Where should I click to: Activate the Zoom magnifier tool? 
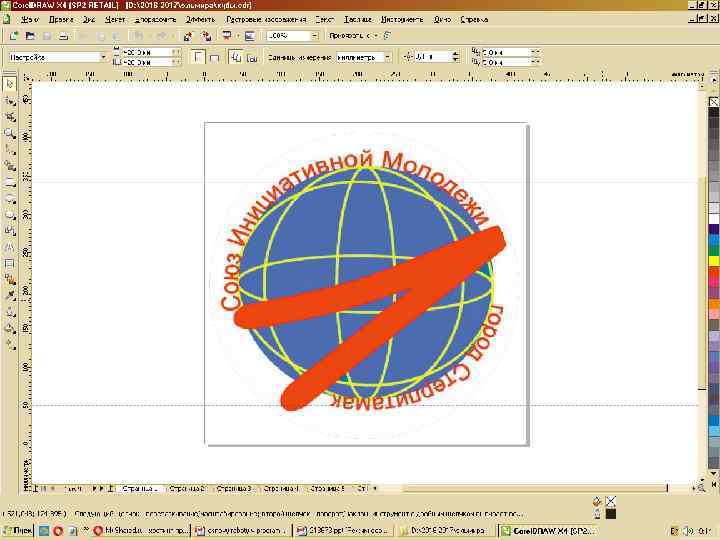point(10,134)
